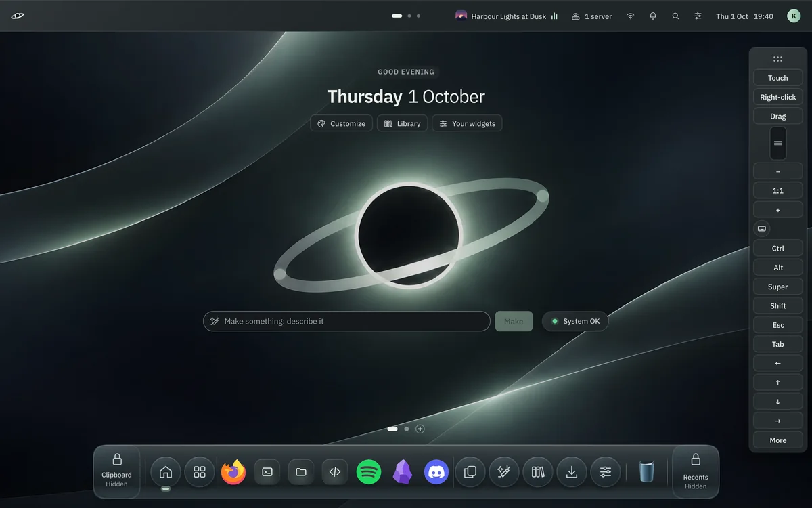The width and height of the screenshot is (812, 508).
Task: Open the Home icon in the dock
Action: [x=166, y=472]
